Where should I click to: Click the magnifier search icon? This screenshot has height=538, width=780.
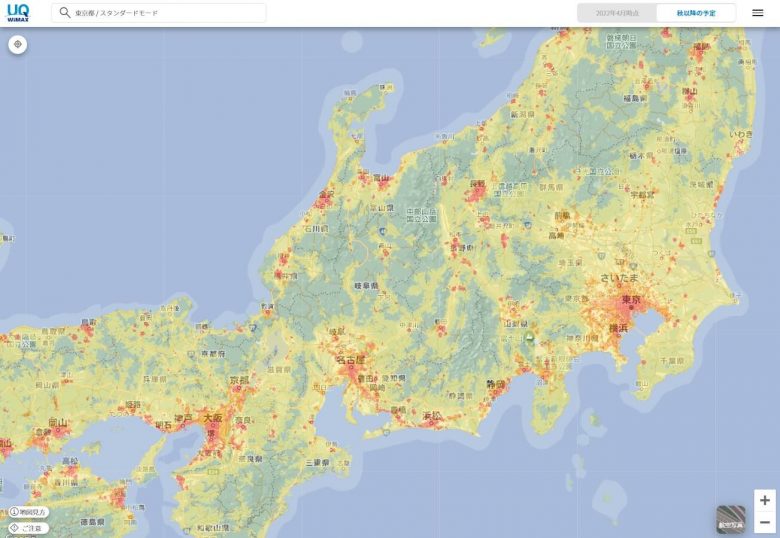coord(64,12)
